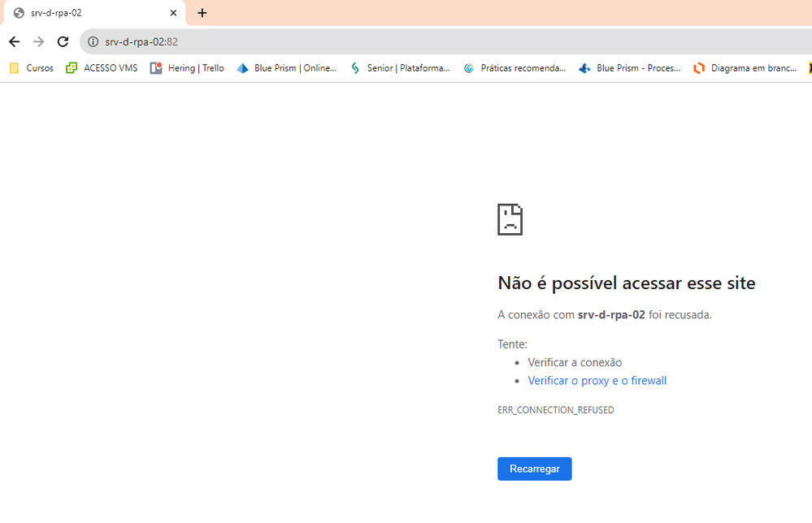Click the Verificar a conexão suggestion text
The image size is (812, 523).
tap(575, 362)
